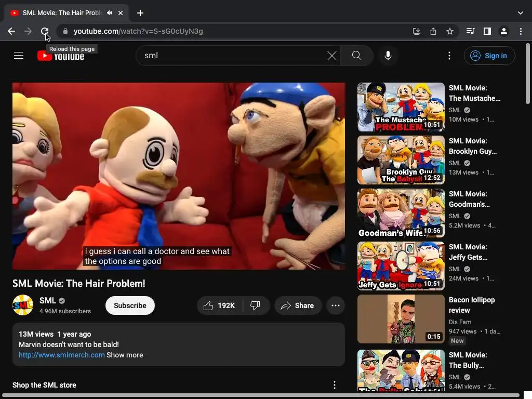Dislike the video with thumbs down

256,305
